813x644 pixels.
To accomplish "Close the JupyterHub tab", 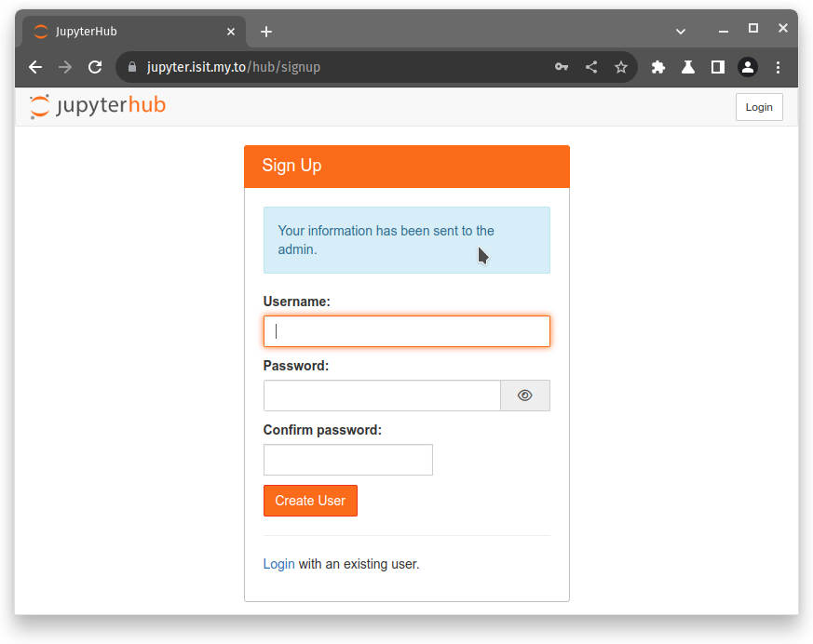I will (231, 32).
